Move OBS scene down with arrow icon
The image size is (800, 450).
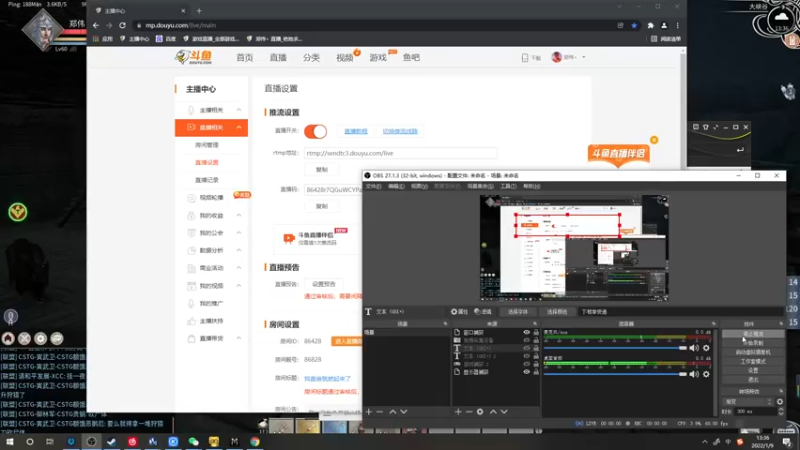coord(404,412)
